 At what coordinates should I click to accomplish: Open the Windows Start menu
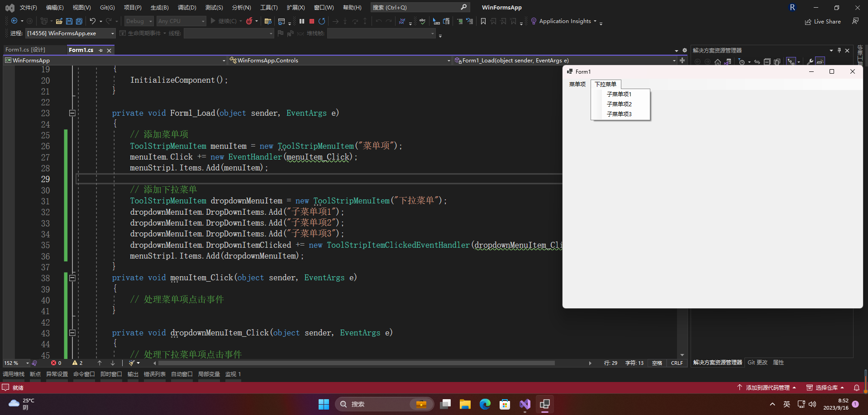(324, 404)
